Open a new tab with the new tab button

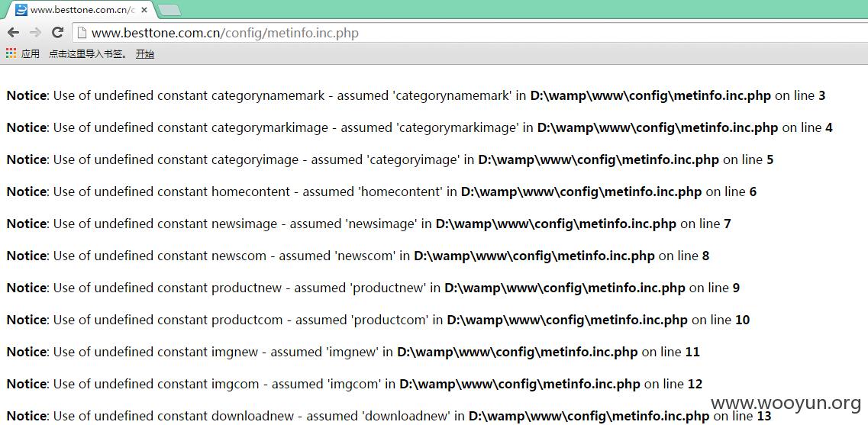click(x=169, y=10)
